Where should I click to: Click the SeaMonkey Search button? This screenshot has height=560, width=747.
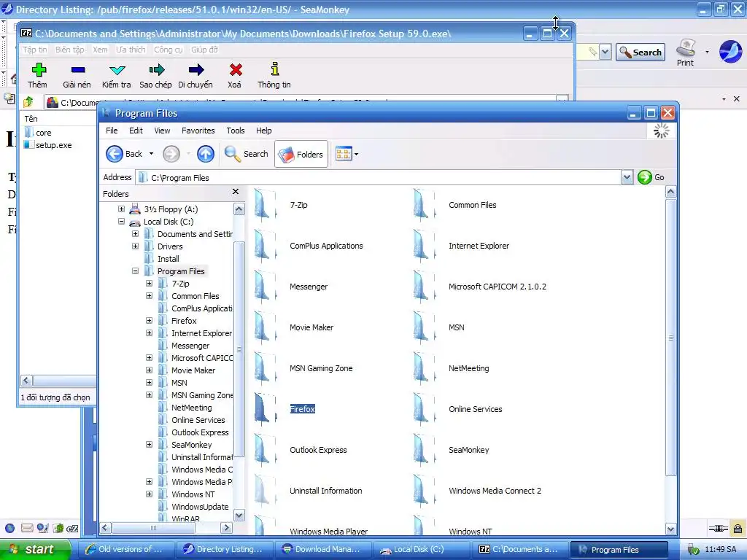click(640, 52)
